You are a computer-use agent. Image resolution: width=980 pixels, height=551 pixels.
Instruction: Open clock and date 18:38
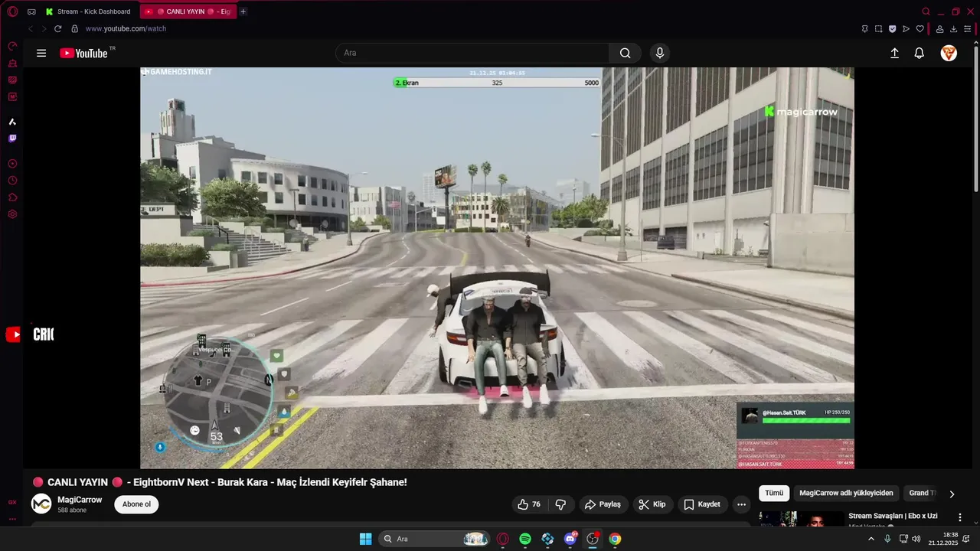[942, 539]
